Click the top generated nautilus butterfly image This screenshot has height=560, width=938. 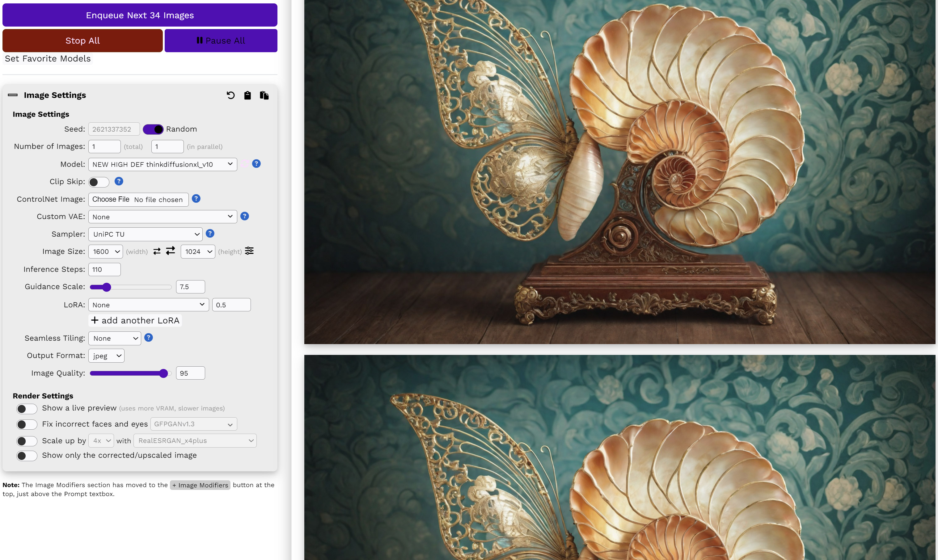(x=620, y=172)
